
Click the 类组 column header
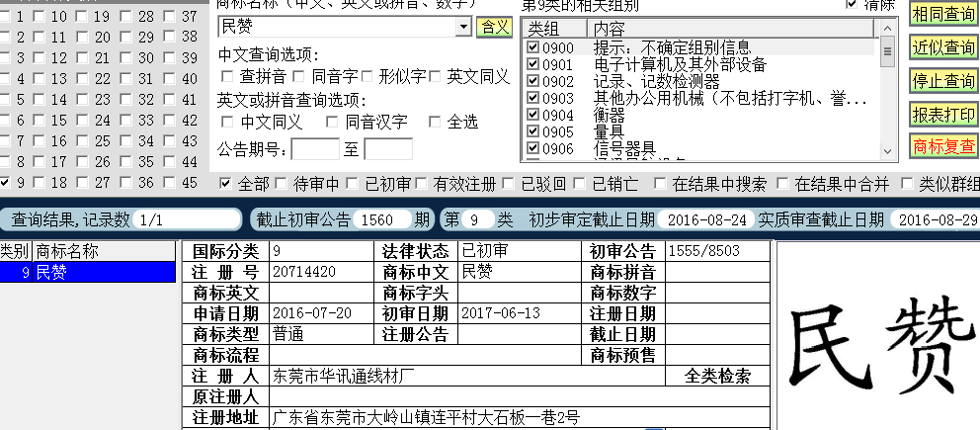[555, 28]
